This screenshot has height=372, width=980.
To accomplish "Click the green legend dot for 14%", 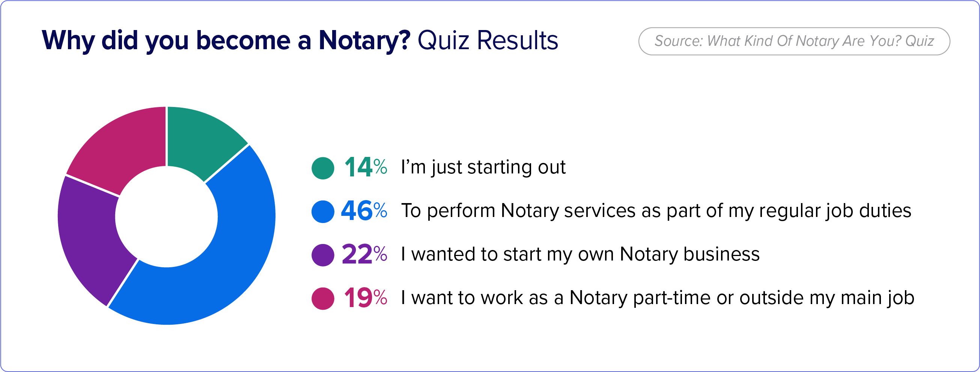I will coord(323,168).
